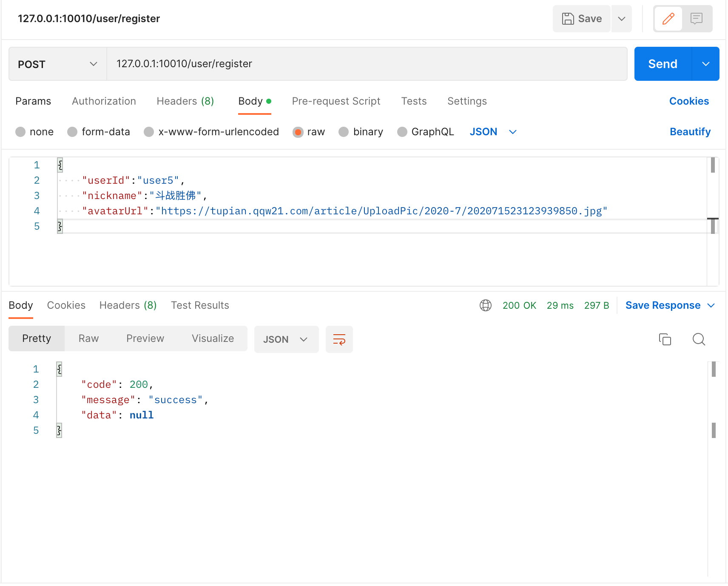Open search in the response body
Image resolution: width=728 pixels, height=586 pixels.
click(699, 339)
